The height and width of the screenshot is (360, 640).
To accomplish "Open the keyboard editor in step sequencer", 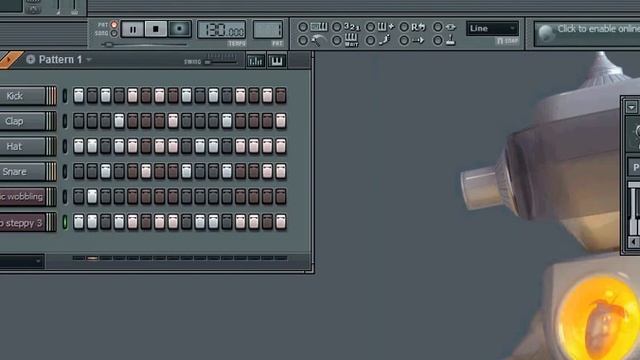I will [277, 61].
